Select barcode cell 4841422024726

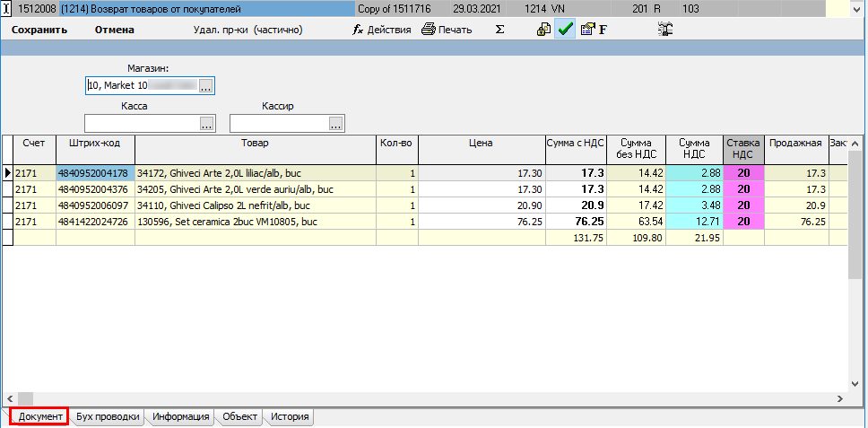pos(95,222)
